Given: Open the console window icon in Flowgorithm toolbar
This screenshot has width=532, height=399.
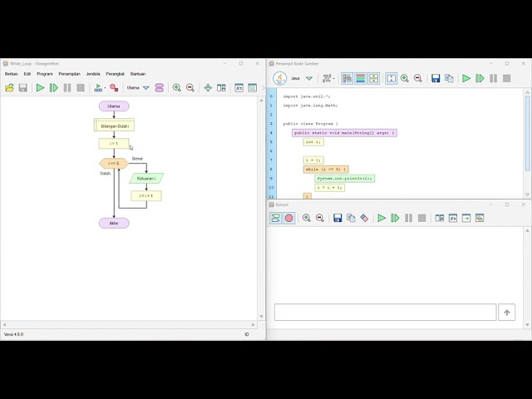Looking at the screenshot, I should pos(253,88).
